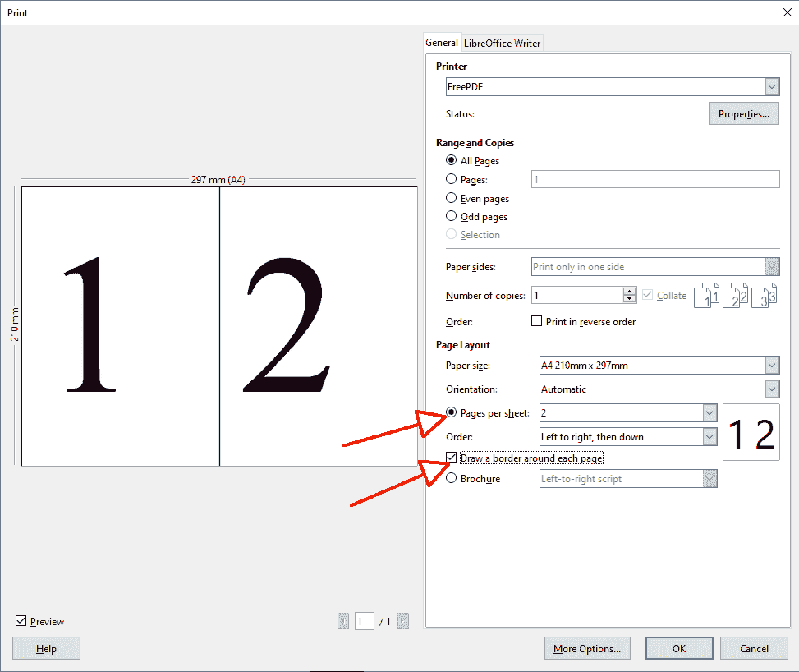Select the Brochure radio option
This screenshot has height=672, width=799.
point(451,478)
